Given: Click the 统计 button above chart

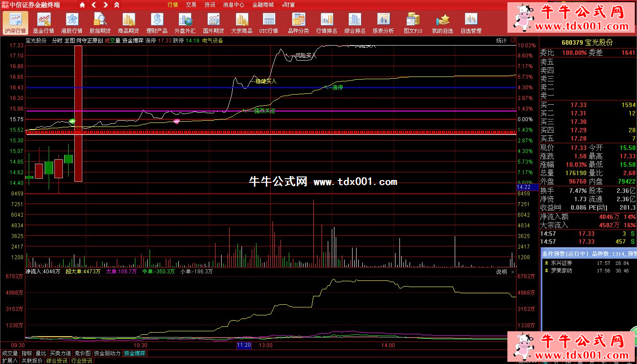Looking at the screenshot, I should pos(501,40).
